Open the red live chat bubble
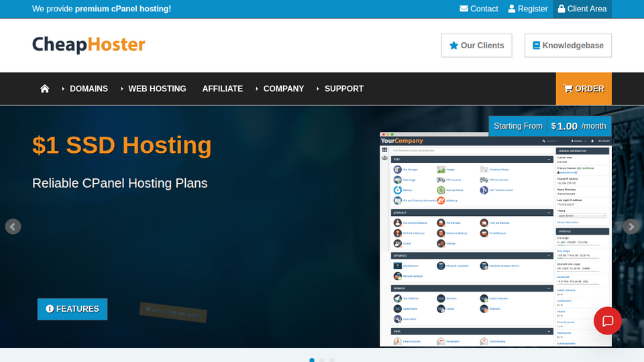Viewport: 644px width, 362px height. click(608, 321)
